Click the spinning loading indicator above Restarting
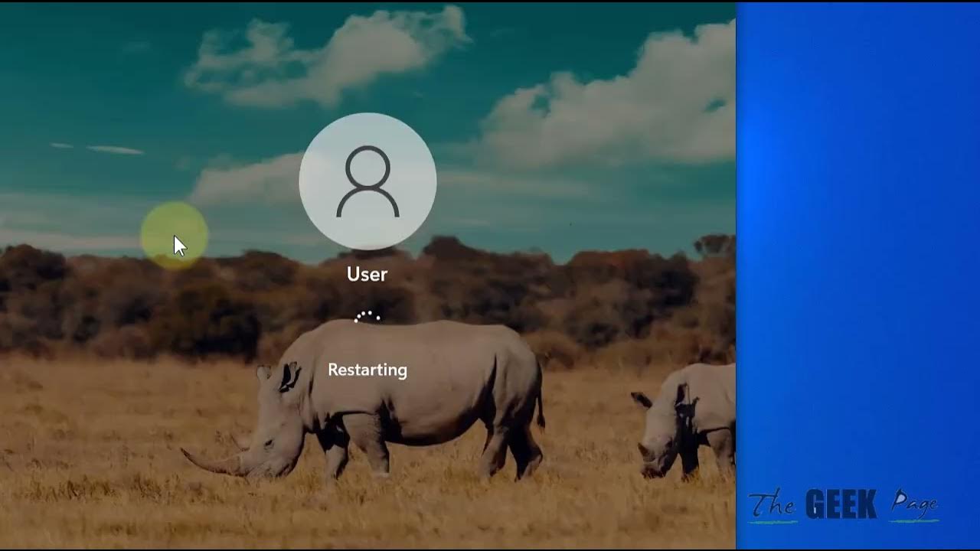This screenshot has width=980, height=551. [x=367, y=318]
